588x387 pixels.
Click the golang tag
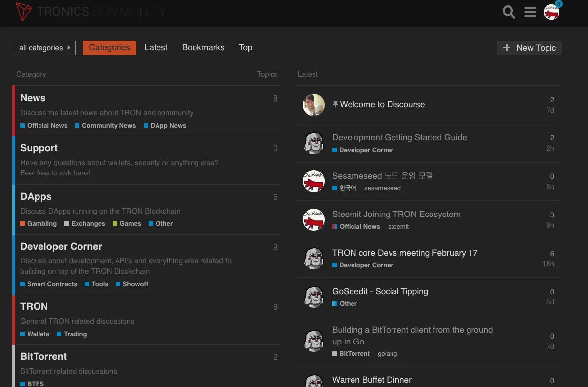click(x=388, y=353)
